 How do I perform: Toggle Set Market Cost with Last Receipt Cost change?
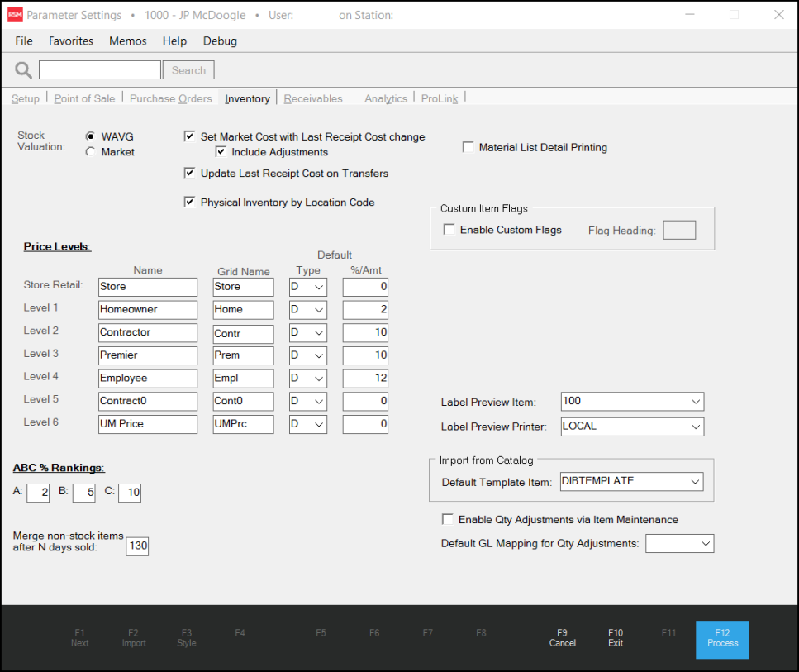(189, 136)
